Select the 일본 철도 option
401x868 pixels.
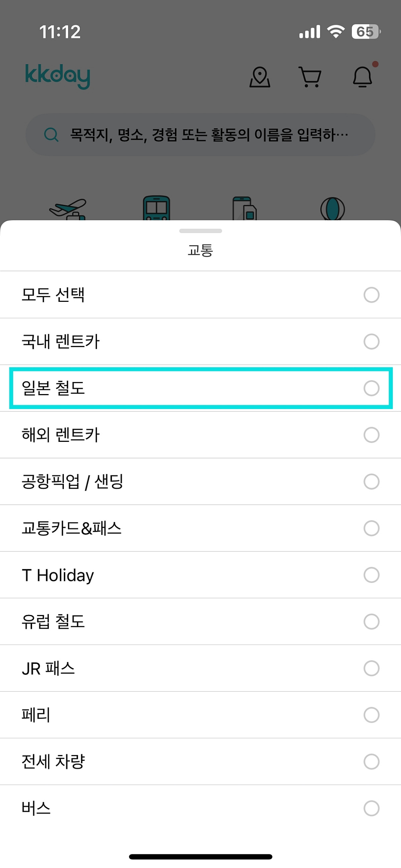(x=200, y=388)
